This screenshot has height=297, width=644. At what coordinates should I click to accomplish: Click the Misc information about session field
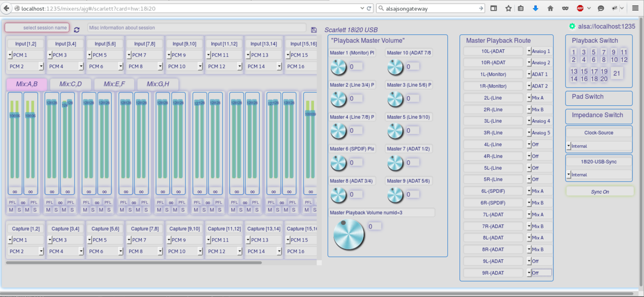click(x=197, y=28)
